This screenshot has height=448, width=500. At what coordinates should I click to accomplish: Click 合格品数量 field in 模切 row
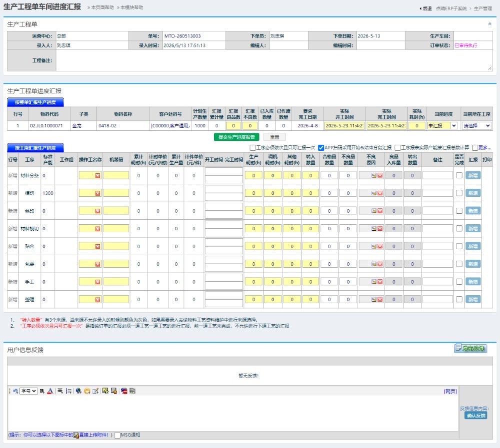[x=329, y=193]
